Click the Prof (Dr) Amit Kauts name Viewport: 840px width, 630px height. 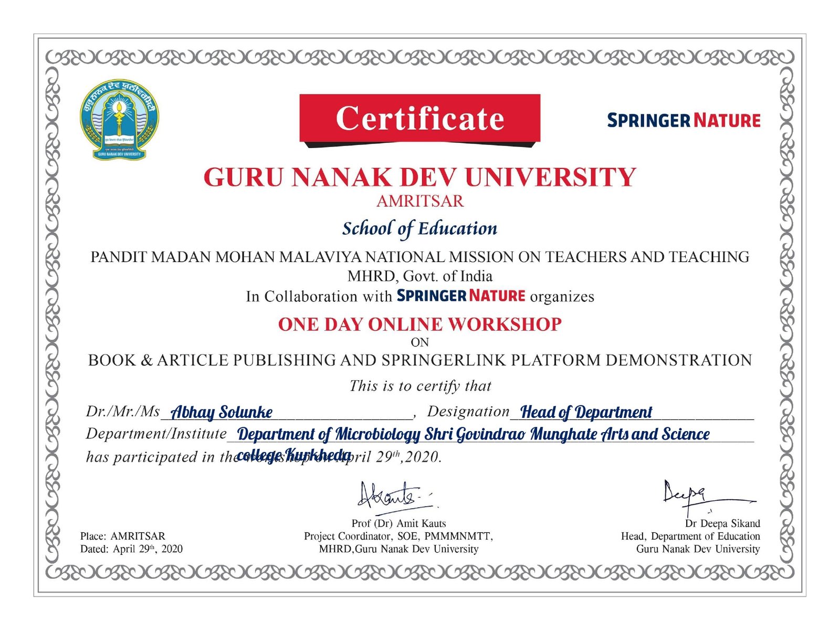(398, 523)
